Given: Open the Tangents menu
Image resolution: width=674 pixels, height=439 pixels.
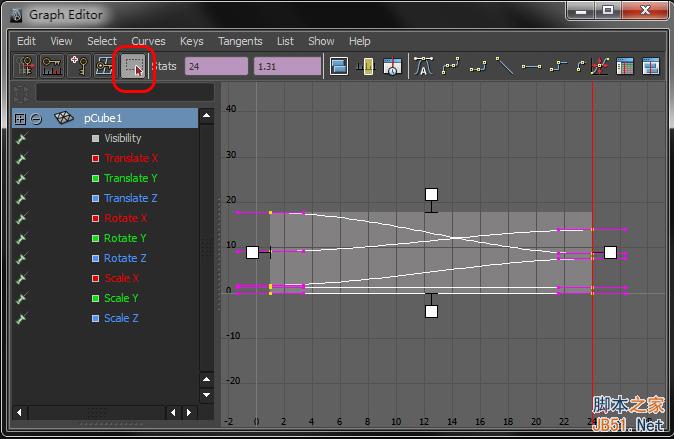Looking at the screenshot, I should [240, 41].
